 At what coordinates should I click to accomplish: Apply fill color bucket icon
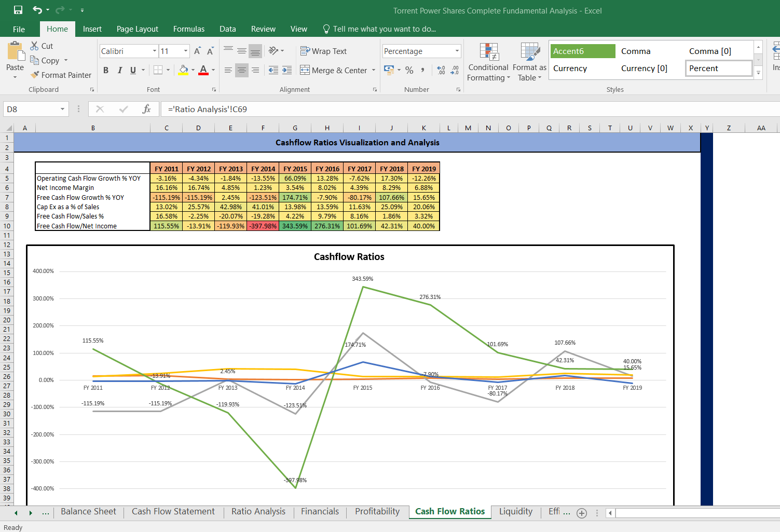pos(183,70)
